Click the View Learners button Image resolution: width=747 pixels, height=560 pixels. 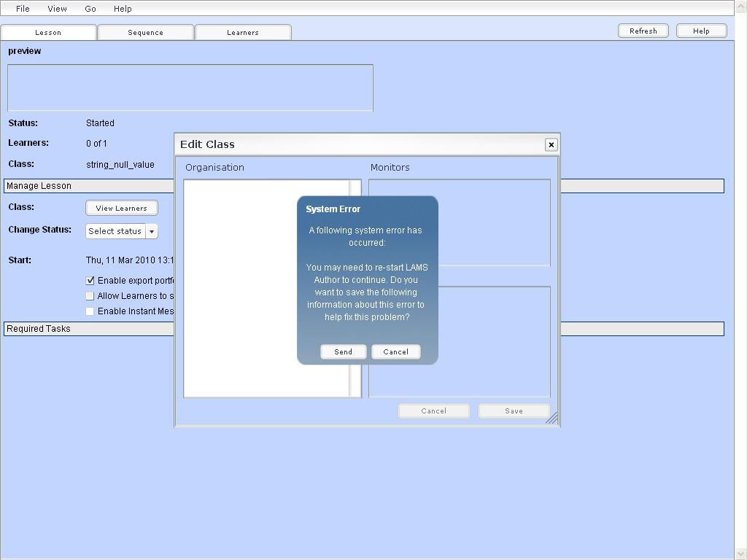pos(121,208)
